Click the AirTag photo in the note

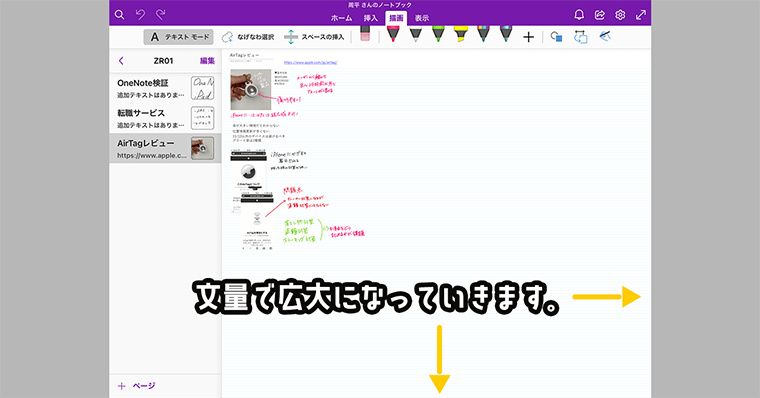coord(251,89)
